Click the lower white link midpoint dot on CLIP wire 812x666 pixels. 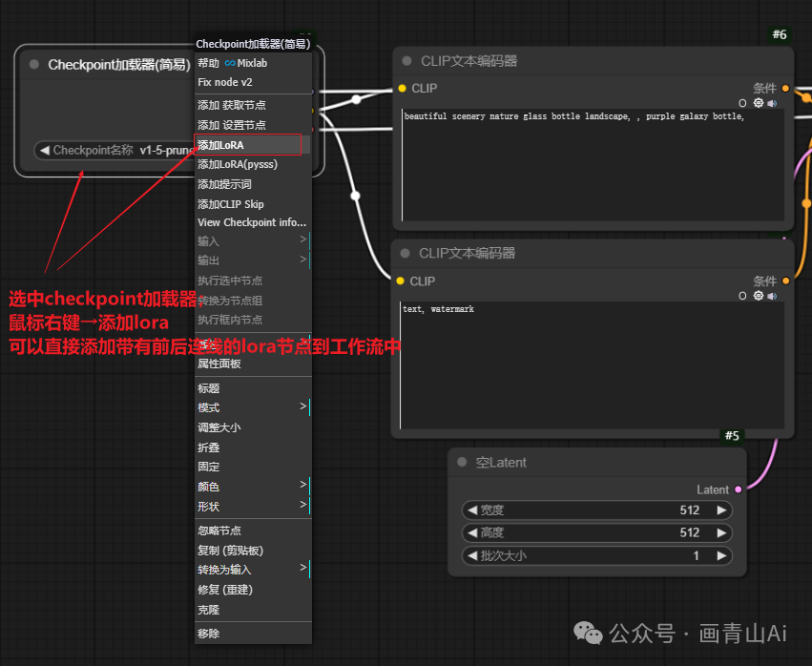point(355,196)
